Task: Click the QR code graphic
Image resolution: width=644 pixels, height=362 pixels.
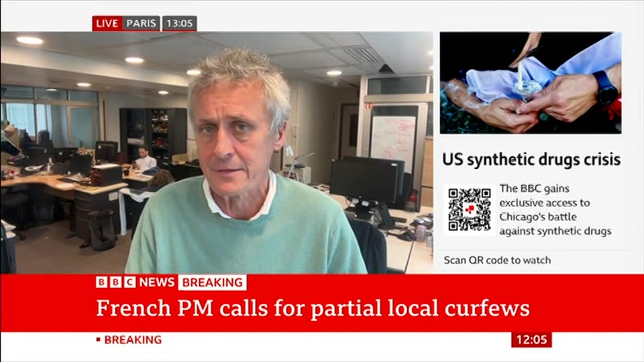Action: tap(470, 210)
